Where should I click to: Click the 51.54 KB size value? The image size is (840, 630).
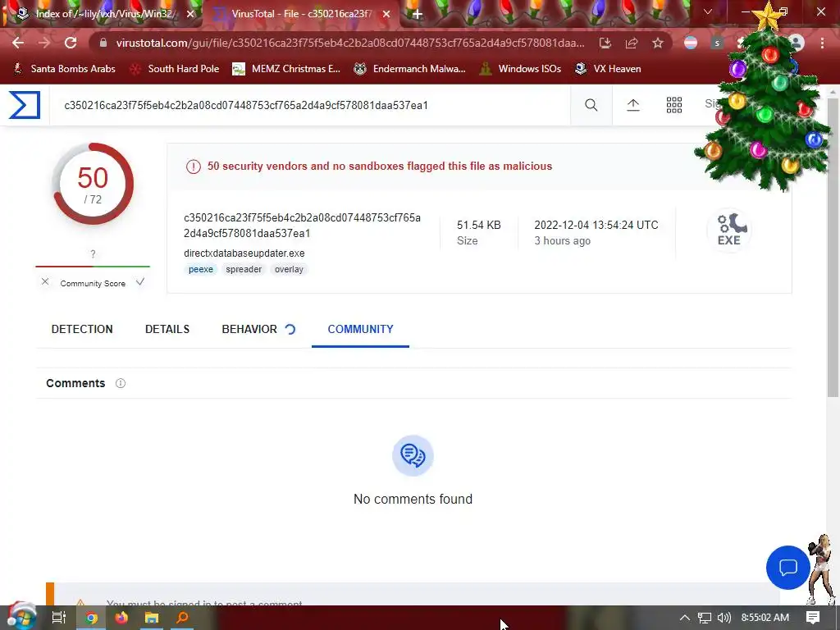tap(479, 225)
